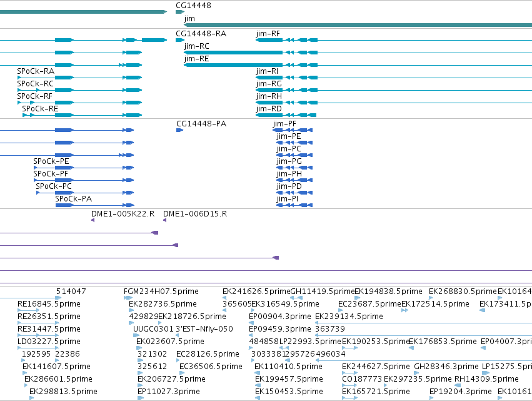Select the jim-RI transcript label
Viewport: 532px width, 401px height.
pos(267,71)
